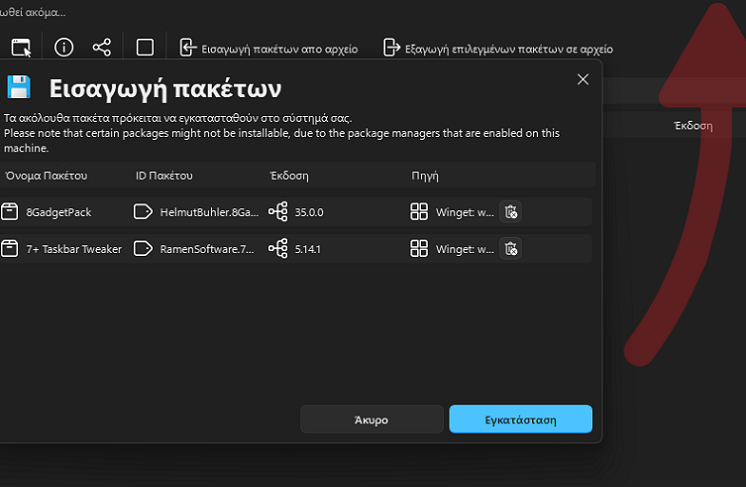
Task: Click the Έκδοση column header in background window
Action: pos(693,126)
